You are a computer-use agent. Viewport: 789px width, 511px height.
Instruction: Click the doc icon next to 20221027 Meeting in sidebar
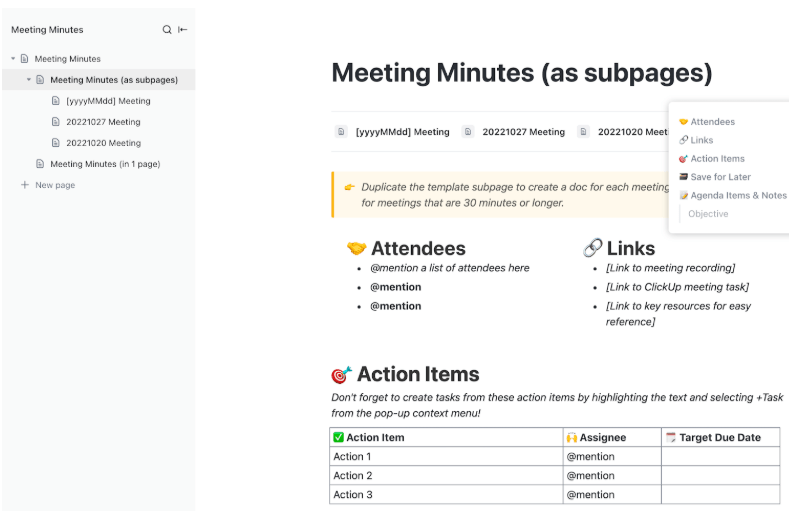click(x=56, y=122)
